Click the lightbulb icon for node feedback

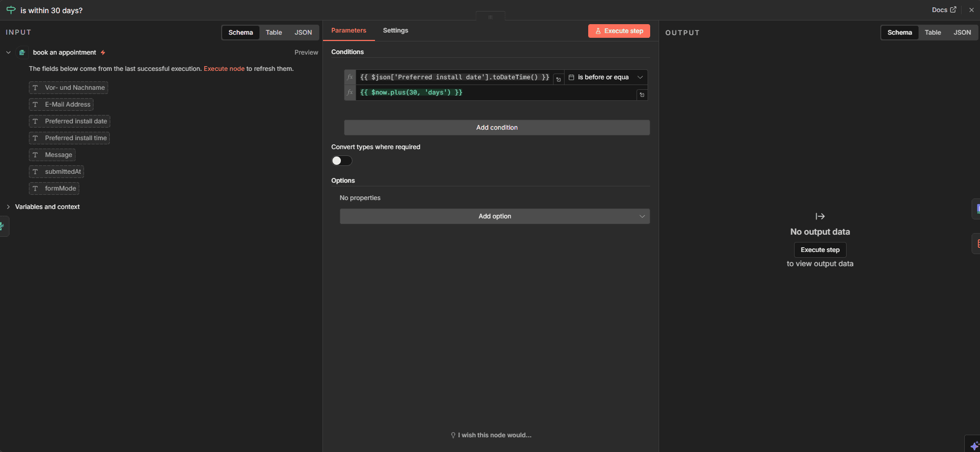click(x=453, y=435)
